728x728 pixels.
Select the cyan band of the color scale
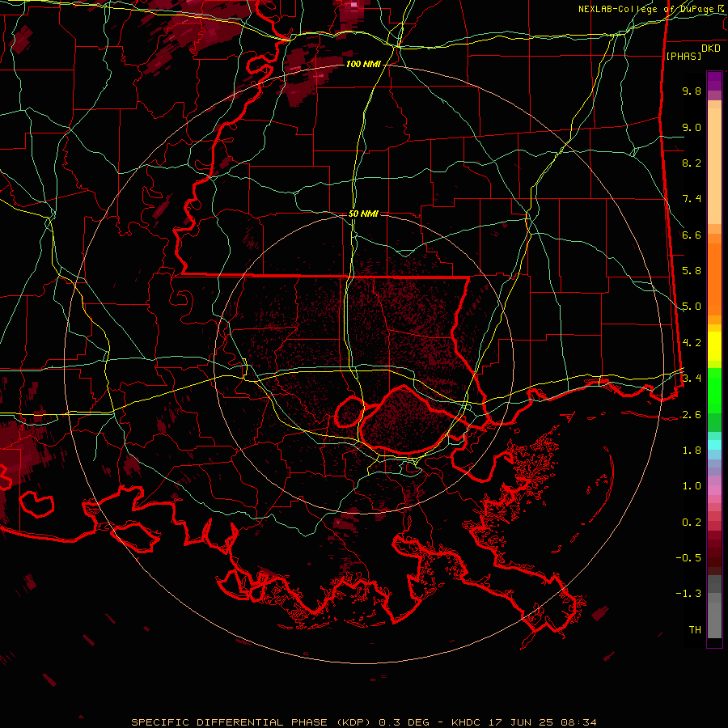click(714, 445)
